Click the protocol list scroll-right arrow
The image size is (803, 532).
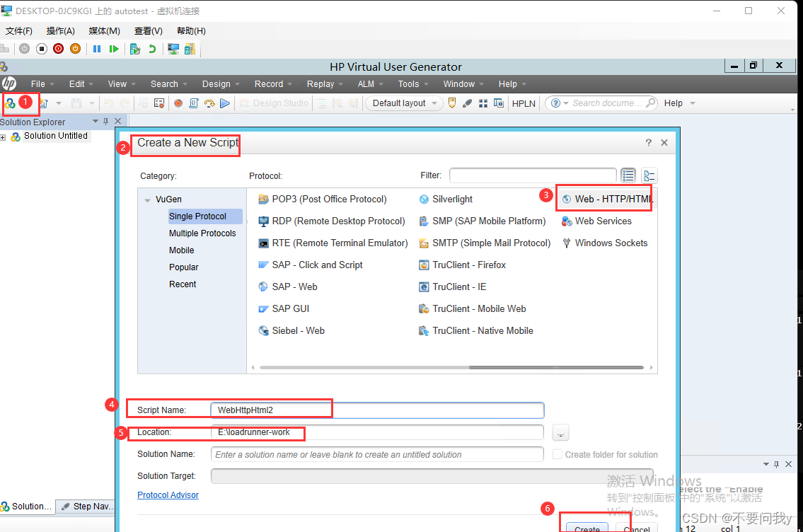point(651,367)
